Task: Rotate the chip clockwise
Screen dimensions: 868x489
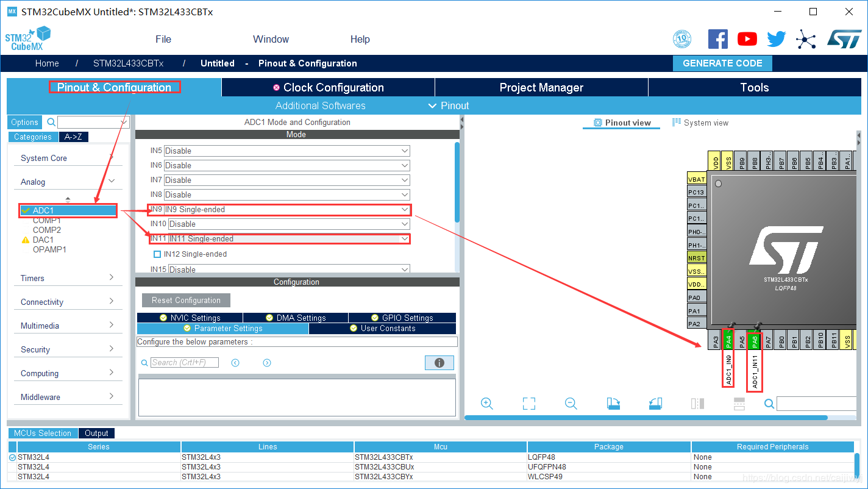Action: (613, 404)
